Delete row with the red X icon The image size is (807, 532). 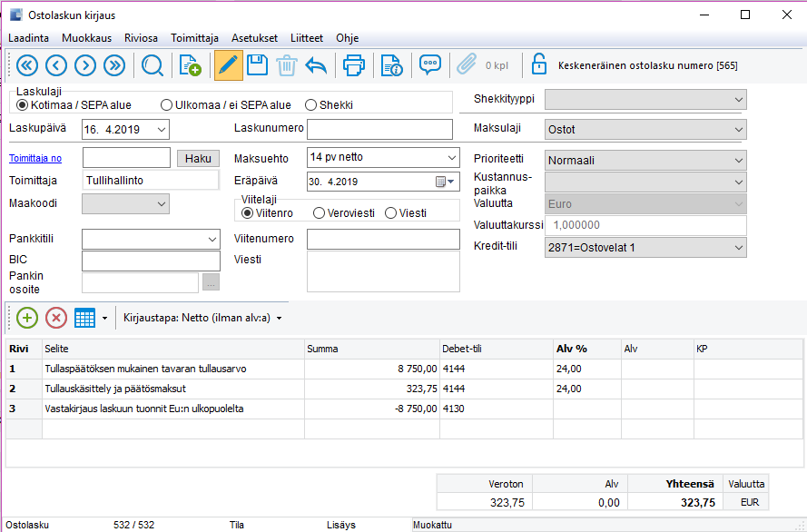point(56,318)
